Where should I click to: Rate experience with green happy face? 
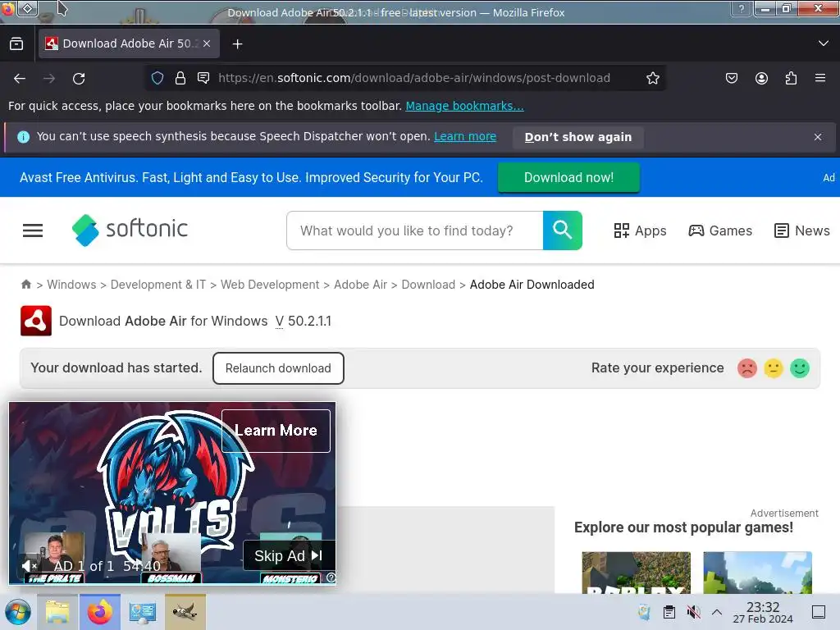click(799, 368)
